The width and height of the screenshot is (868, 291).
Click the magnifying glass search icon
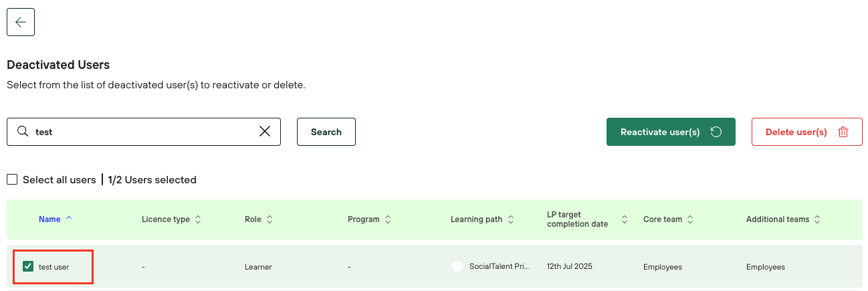(23, 132)
